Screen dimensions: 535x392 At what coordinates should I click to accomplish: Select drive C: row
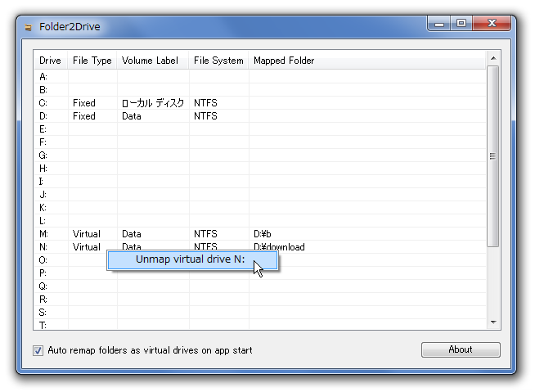(260, 103)
